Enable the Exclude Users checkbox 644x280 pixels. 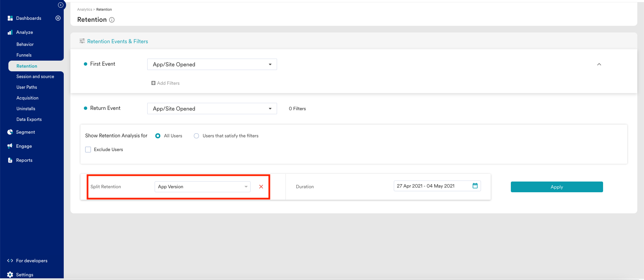[88, 150]
